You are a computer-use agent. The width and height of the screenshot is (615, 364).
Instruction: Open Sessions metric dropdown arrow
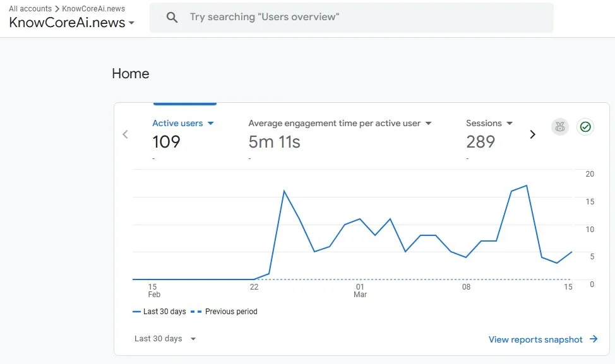[510, 123]
